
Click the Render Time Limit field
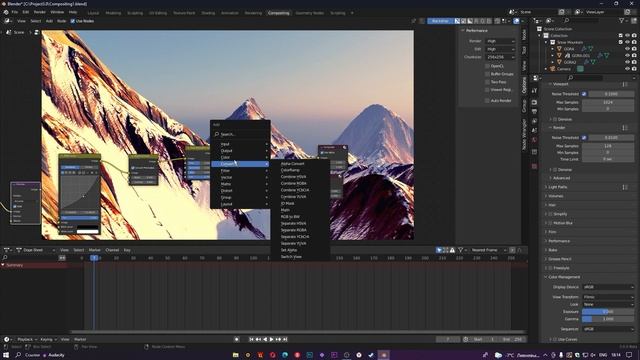click(x=608, y=159)
